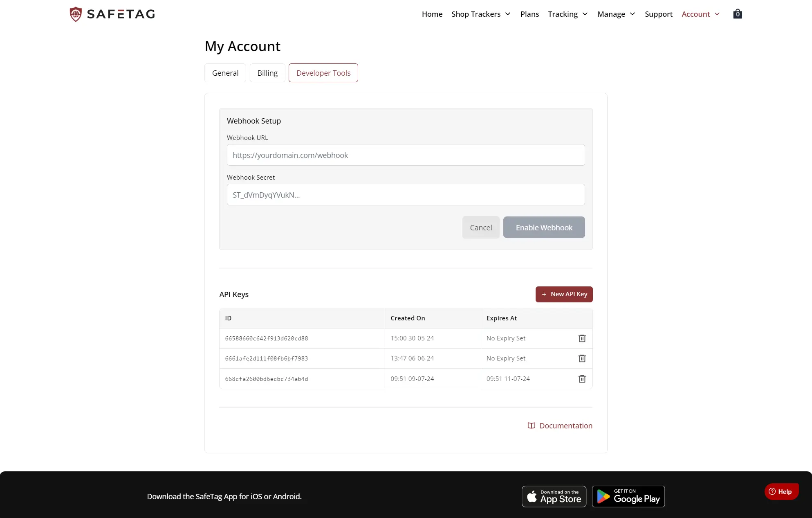Image resolution: width=812 pixels, height=518 pixels.
Task: Click the Google Play badge
Action: click(x=628, y=496)
